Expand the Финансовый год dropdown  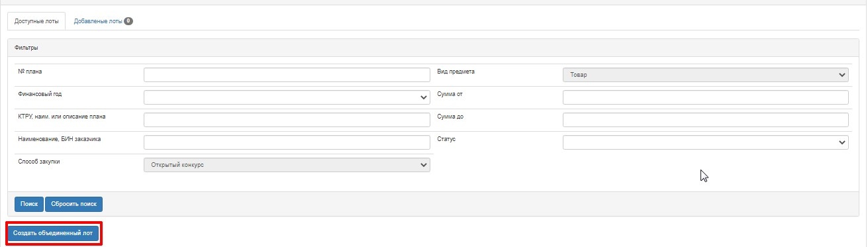287,97
